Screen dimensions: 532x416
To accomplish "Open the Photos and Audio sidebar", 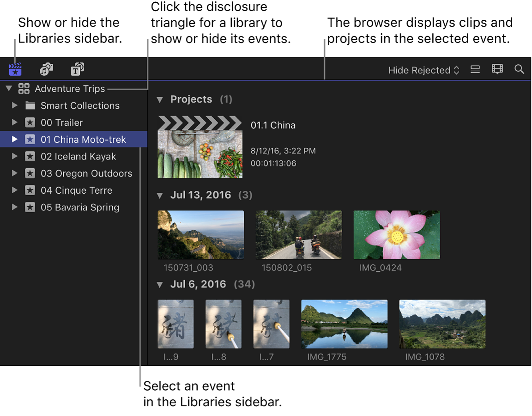I will coord(46,69).
